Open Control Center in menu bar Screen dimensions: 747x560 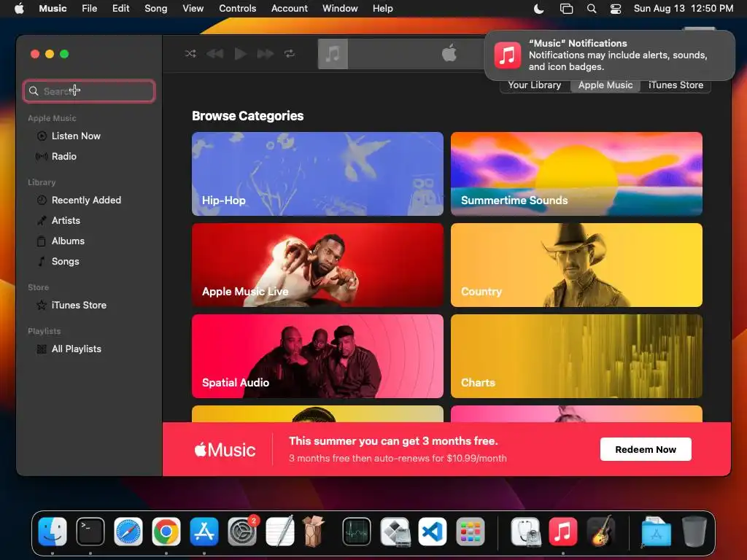[616, 9]
